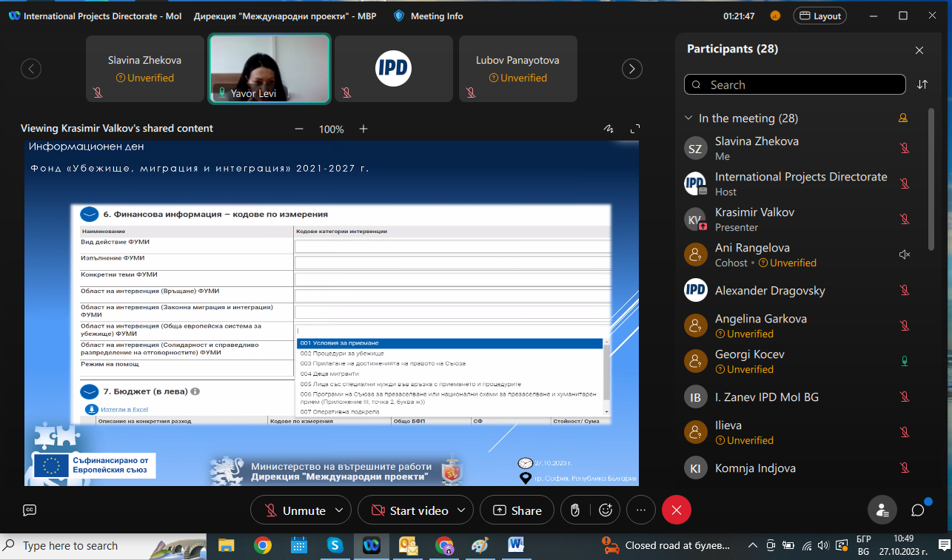Open the reactions smiley icon
This screenshot has height=560, width=952.
point(606,510)
